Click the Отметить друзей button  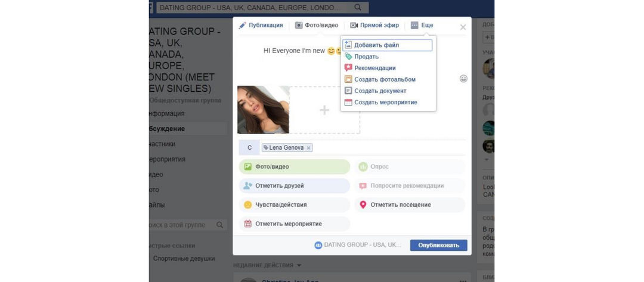coord(294,185)
